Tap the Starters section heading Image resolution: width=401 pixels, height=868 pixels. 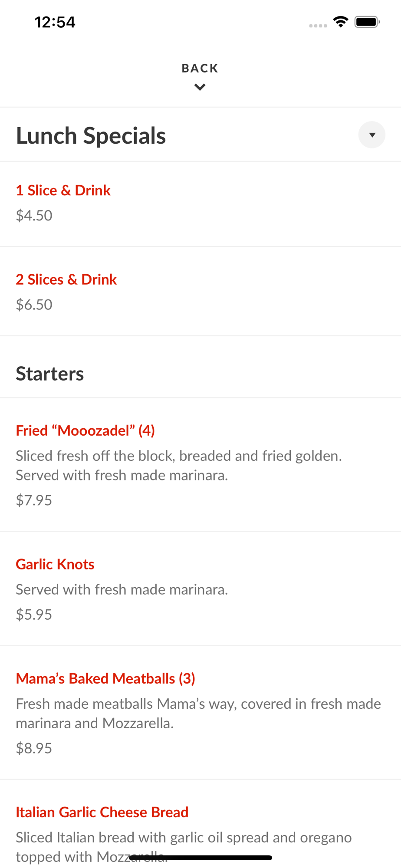(x=50, y=374)
